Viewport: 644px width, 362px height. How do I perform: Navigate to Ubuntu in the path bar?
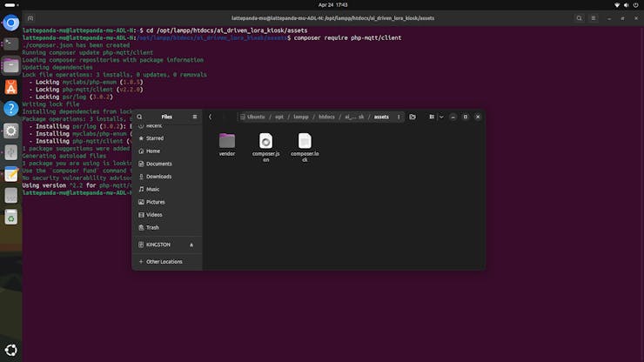pos(252,117)
